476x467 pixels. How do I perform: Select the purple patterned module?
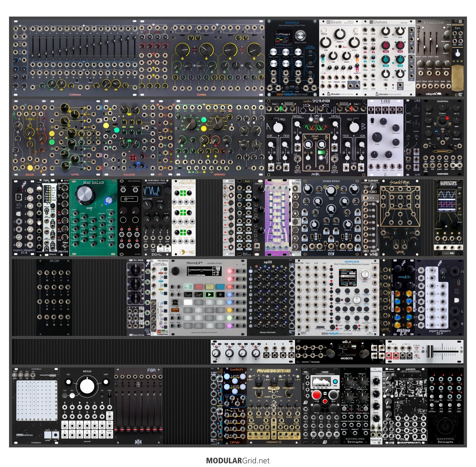click(277, 218)
